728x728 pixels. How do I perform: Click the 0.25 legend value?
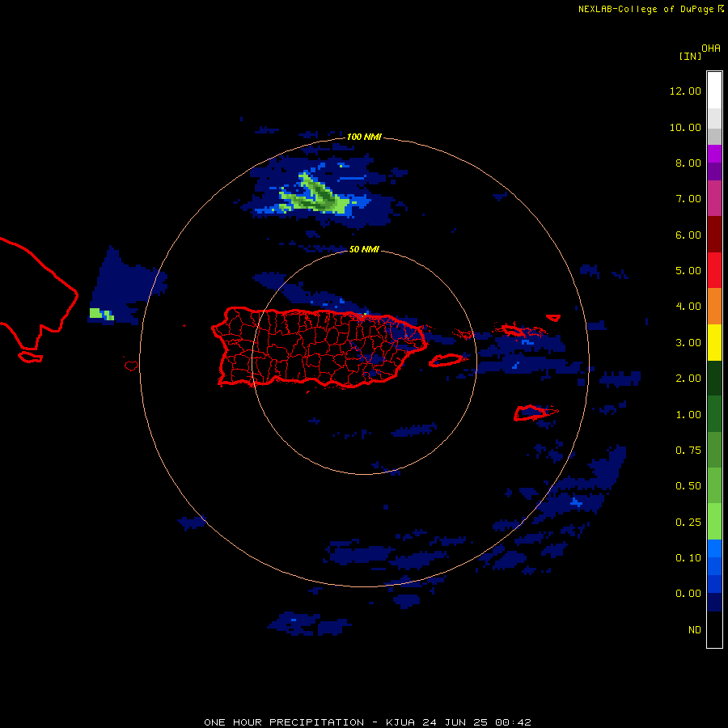click(688, 523)
